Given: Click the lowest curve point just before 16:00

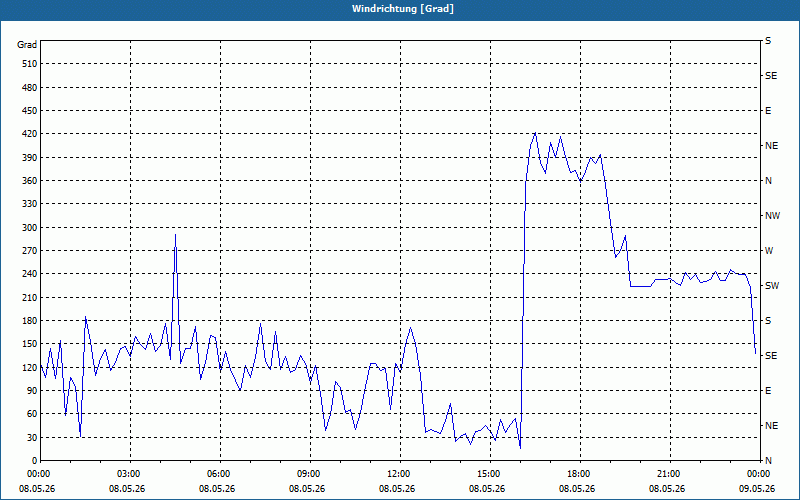Looking at the screenshot, I should tap(520, 448).
